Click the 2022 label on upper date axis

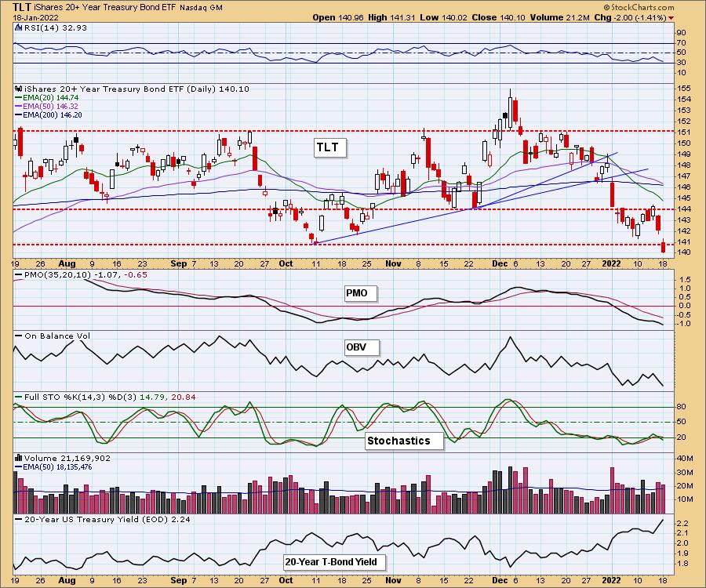pyautogui.click(x=611, y=264)
